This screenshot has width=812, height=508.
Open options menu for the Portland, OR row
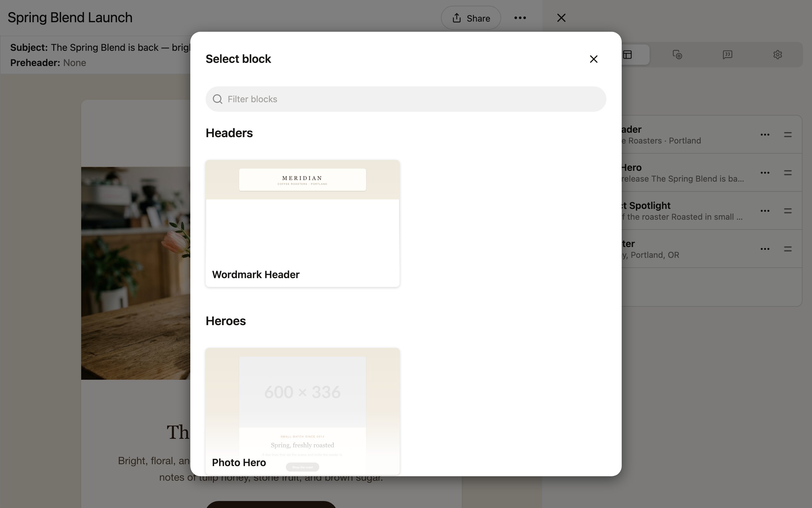click(x=765, y=249)
